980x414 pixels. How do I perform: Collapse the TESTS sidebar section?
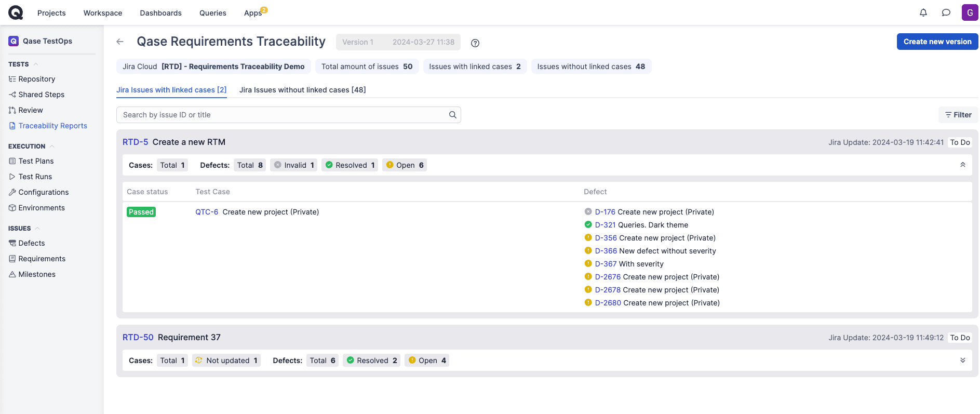pyautogui.click(x=36, y=64)
